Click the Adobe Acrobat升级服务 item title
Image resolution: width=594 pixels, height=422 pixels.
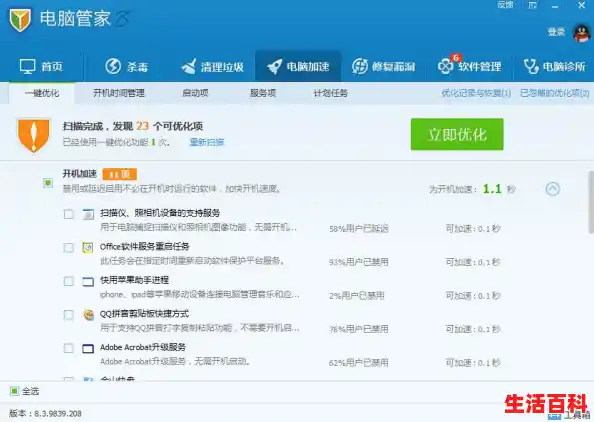tap(143, 347)
